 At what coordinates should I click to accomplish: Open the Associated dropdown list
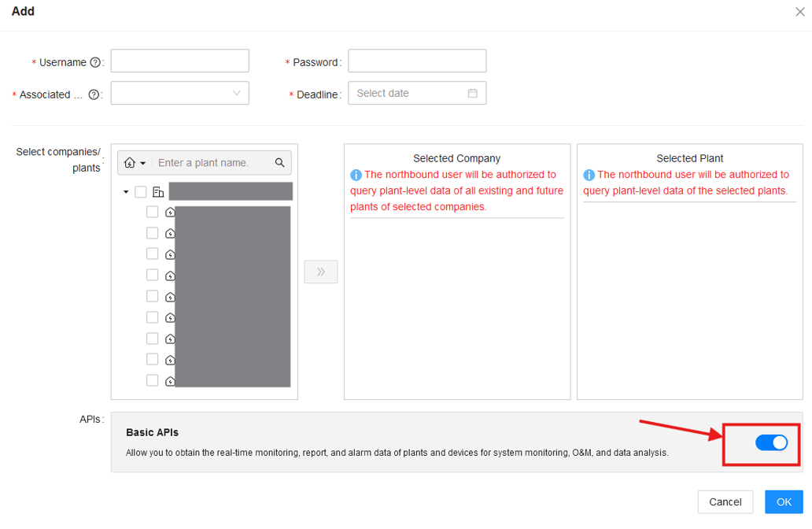coord(179,93)
